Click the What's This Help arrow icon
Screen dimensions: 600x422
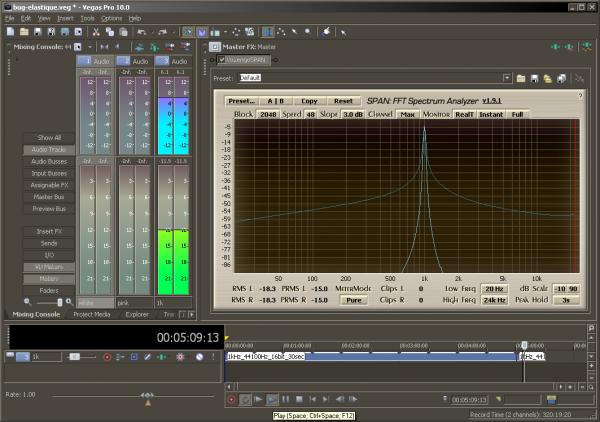tap(343, 33)
